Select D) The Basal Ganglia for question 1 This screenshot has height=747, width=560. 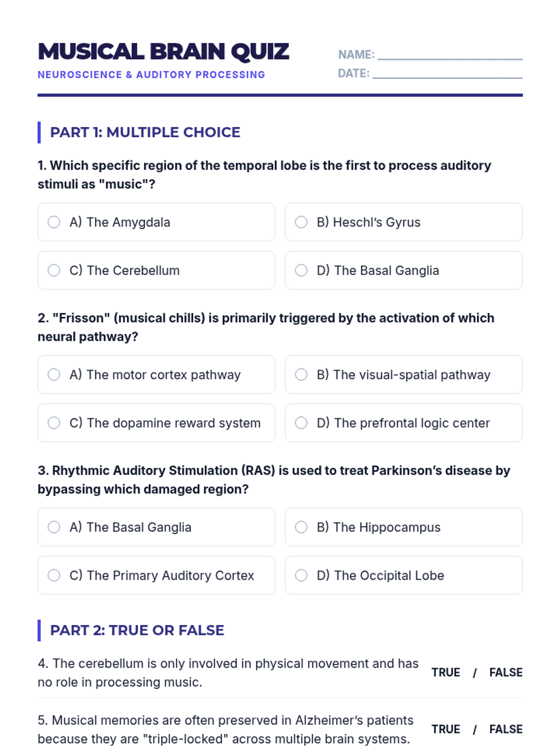click(x=404, y=270)
